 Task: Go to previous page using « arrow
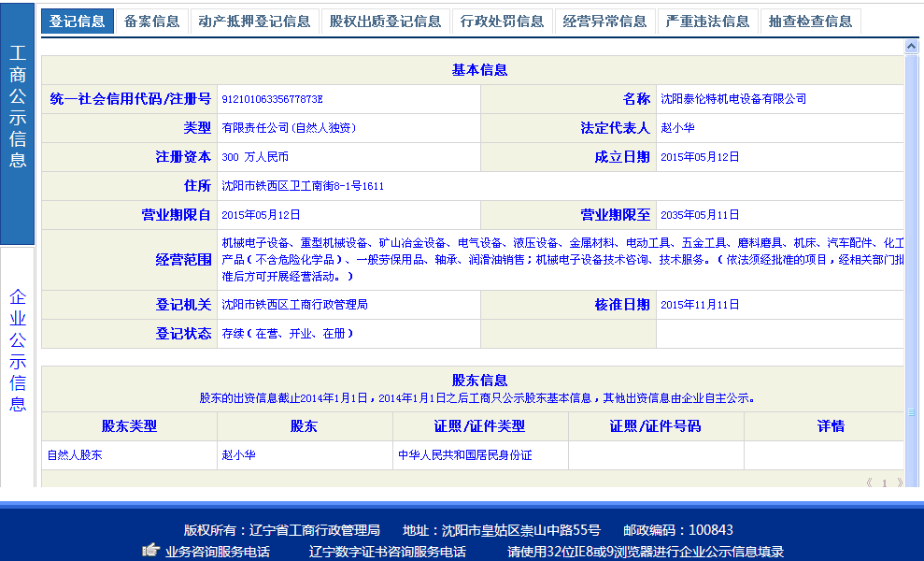click(870, 482)
